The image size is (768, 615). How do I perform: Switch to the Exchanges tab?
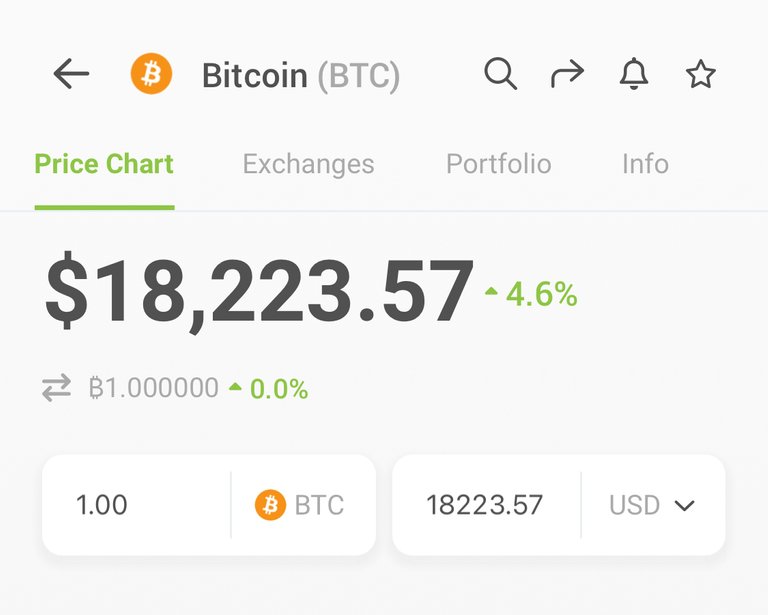tap(309, 164)
